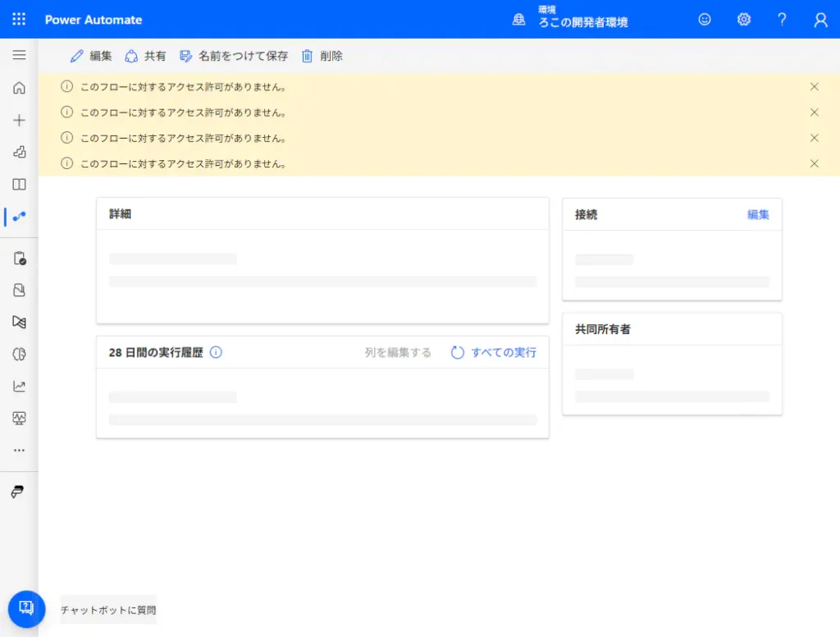Click 共有 share button

coord(145,56)
